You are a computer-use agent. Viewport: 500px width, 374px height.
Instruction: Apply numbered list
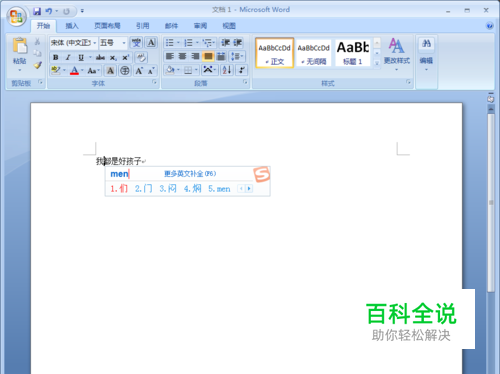[189, 43]
